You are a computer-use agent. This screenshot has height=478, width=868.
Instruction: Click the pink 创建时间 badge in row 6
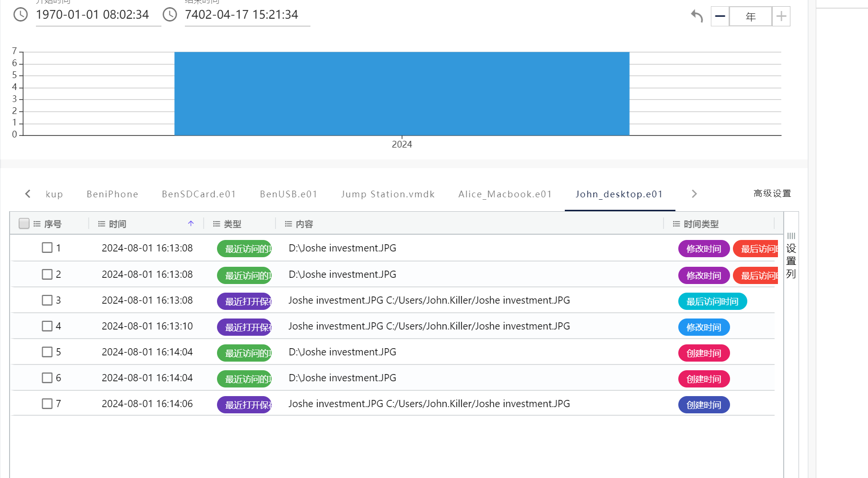point(704,379)
